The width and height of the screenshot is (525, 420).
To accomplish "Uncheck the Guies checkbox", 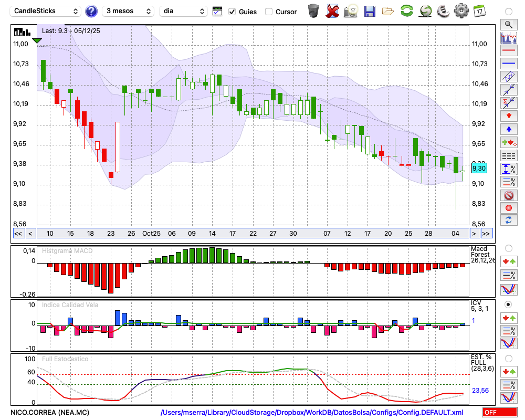I will [x=232, y=12].
